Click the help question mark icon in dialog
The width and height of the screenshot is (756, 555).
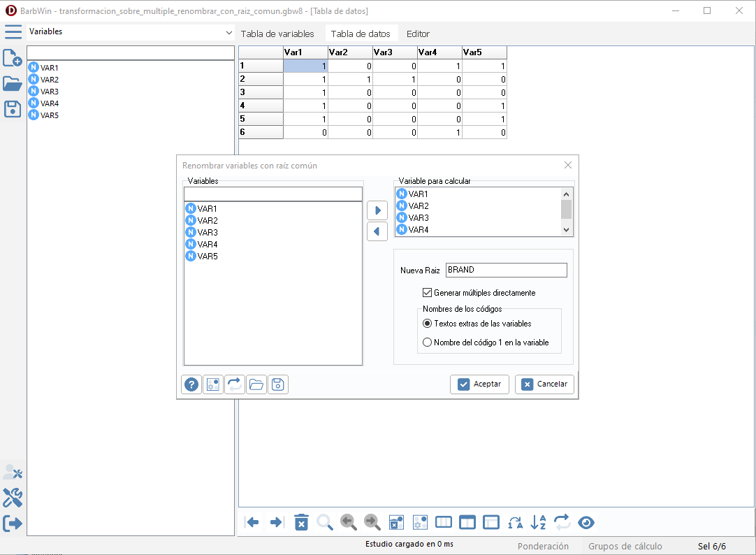coord(191,384)
